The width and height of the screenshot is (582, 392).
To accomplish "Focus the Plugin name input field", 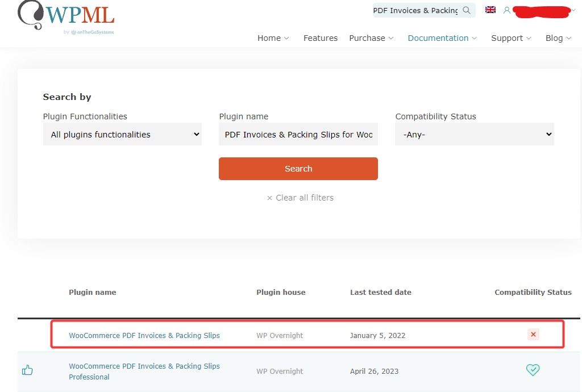I will (298, 134).
